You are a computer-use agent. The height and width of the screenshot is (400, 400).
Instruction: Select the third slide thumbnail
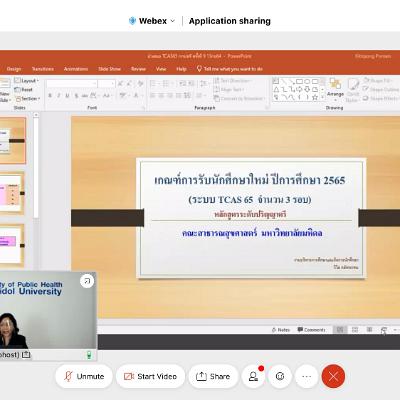[x=12, y=246]
